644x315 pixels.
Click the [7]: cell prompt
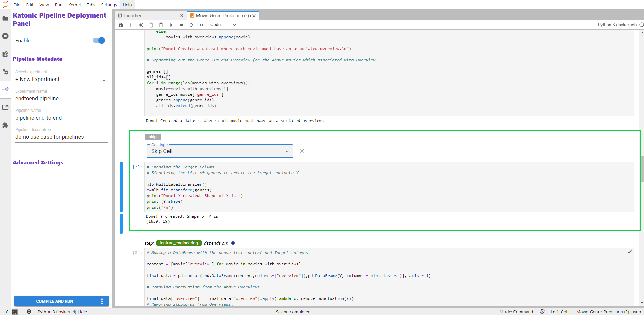[137, 167]
